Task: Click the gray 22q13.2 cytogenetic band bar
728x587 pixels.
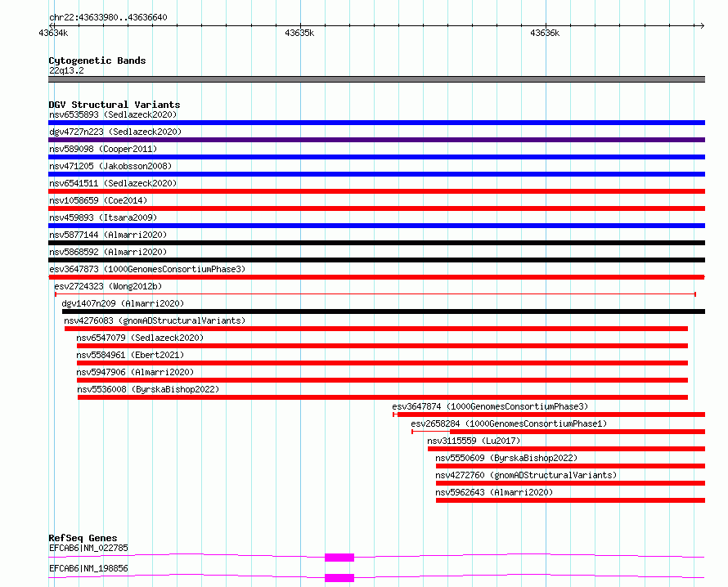Action: coord(376,79)
